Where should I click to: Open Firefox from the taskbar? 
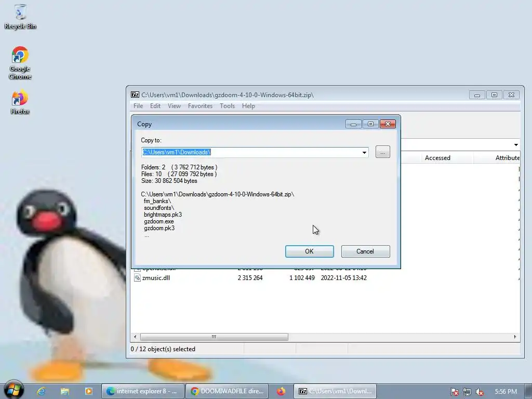[281, 391]
